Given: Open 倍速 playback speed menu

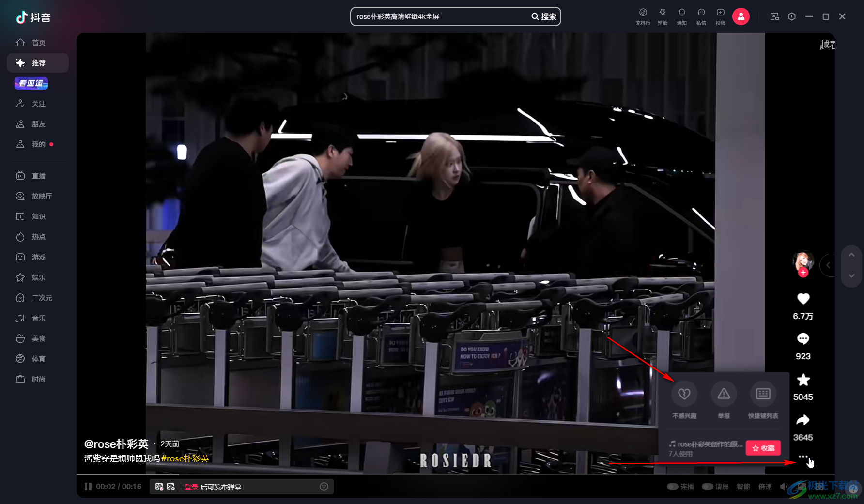Looking at the screenshot, I should tap(765, 487).
